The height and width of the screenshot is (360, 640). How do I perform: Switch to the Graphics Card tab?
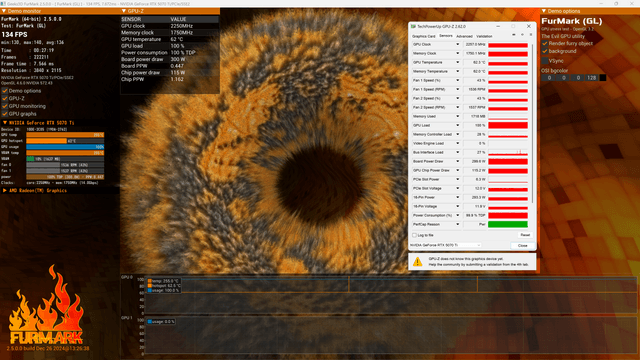pos(424,36)
